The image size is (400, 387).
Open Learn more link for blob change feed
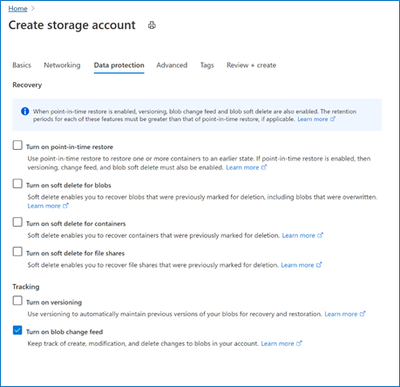click(277, 343)
